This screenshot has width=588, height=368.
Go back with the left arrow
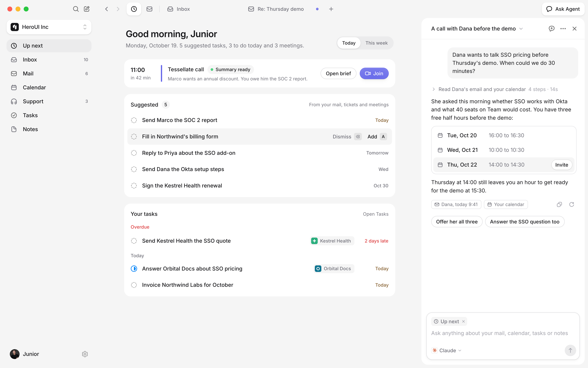click(106, 9)
